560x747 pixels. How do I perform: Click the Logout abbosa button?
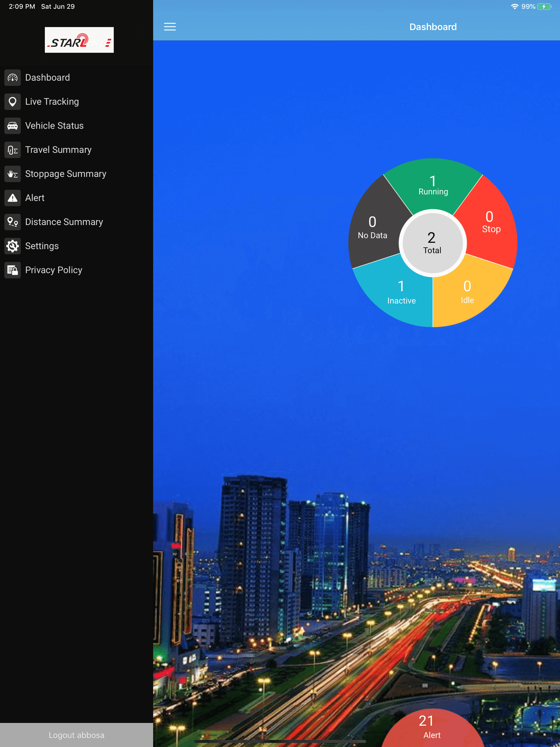coord(76,735)
